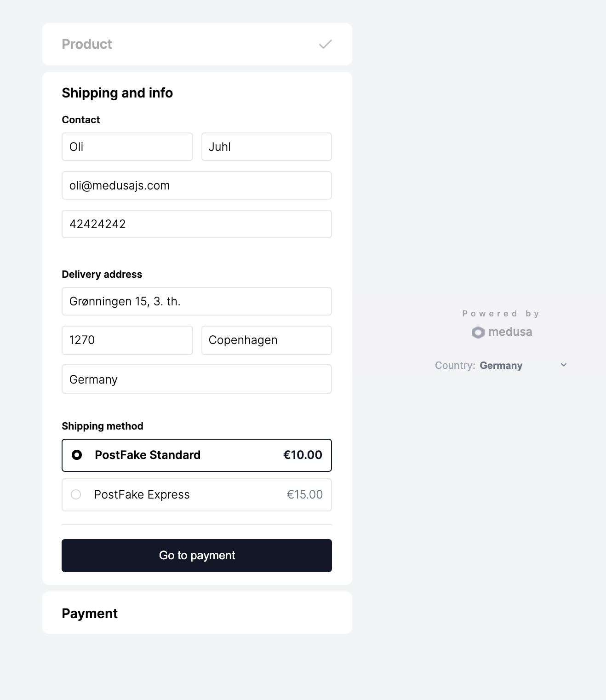Click the Shipping and info heading
Viewport: 606px width, 700px height.
(x=117, y=93)
